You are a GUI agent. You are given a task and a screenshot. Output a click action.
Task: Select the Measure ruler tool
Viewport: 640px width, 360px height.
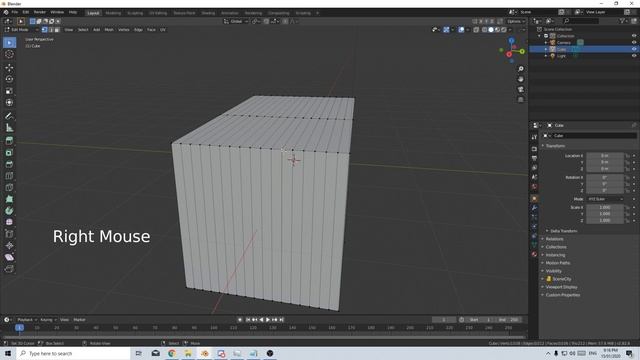[x=9, y=128]
